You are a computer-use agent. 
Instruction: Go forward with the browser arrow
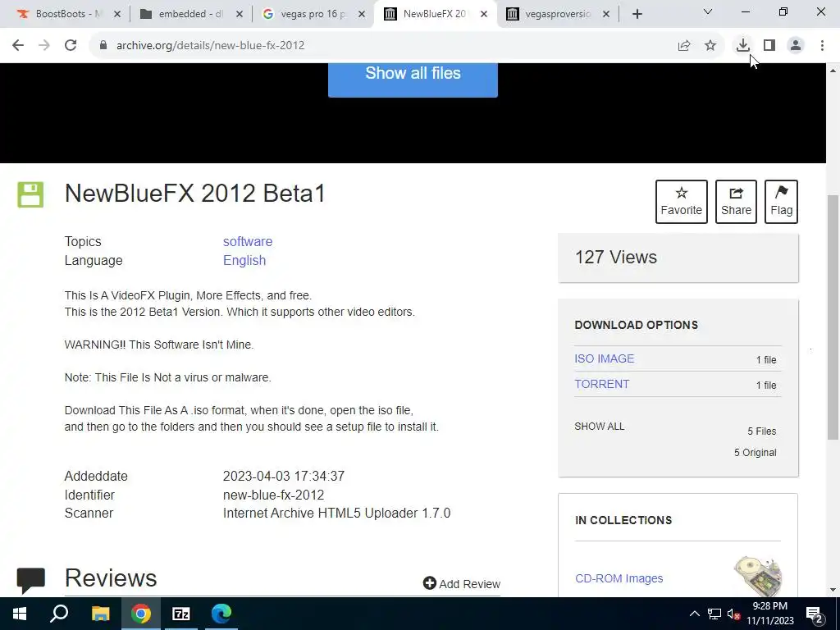[x=44, y=46]
